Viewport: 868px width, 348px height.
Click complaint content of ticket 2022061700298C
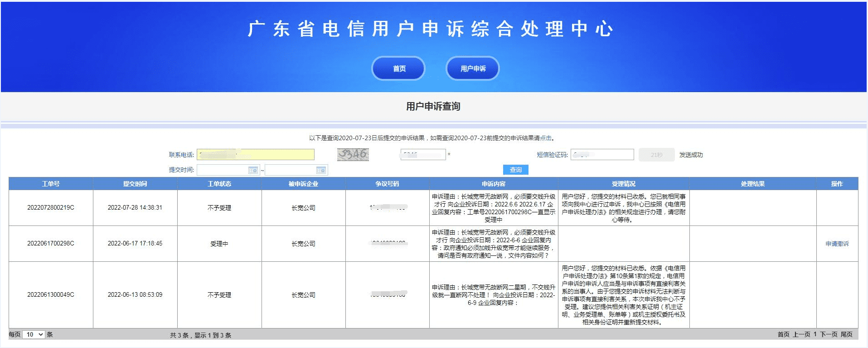pyautogui.click(x=494, y=244)
